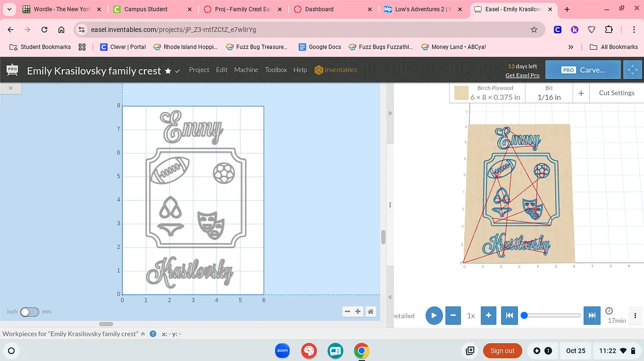Click the home icon to reset canvas view

pyautogui.click(x=371, y=312)
